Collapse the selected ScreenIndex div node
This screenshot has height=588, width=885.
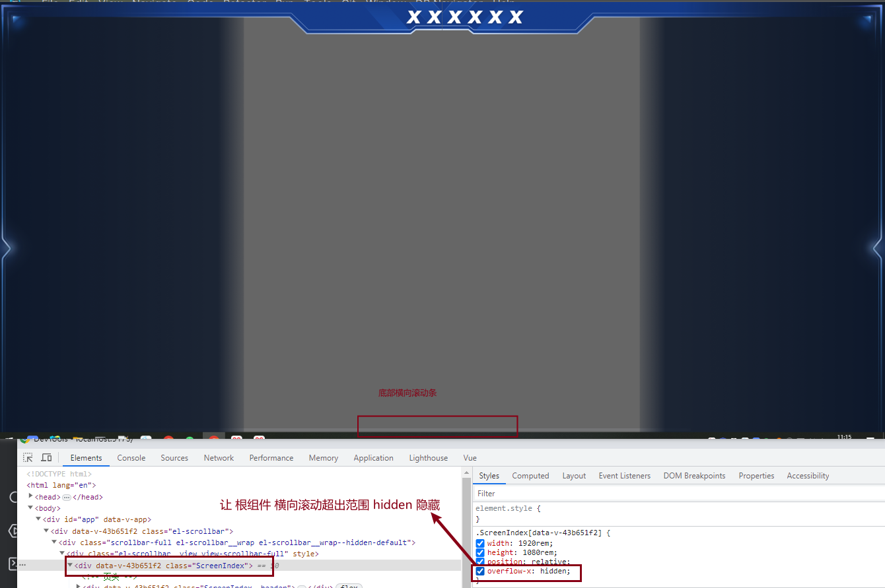pos(70,566)
